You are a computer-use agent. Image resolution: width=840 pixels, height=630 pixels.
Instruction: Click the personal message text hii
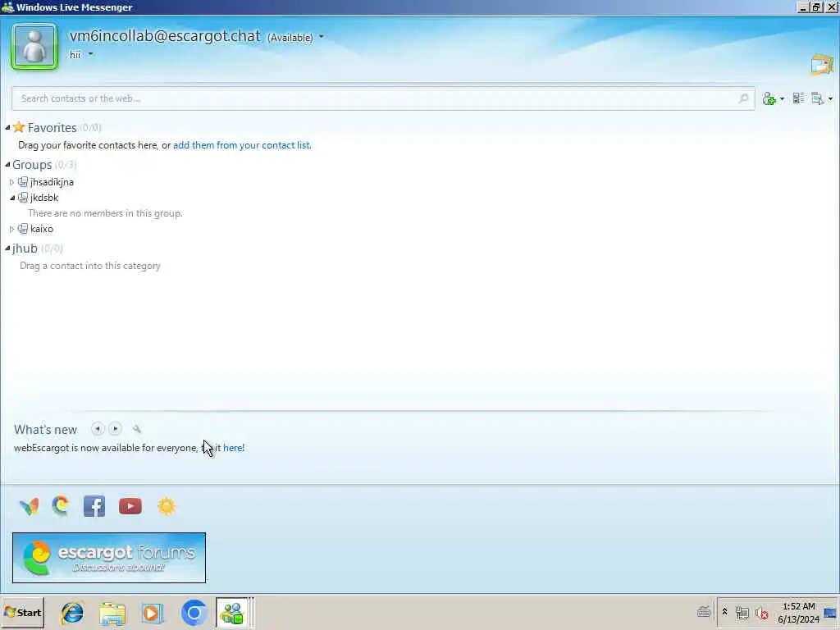tap(75, 55)
